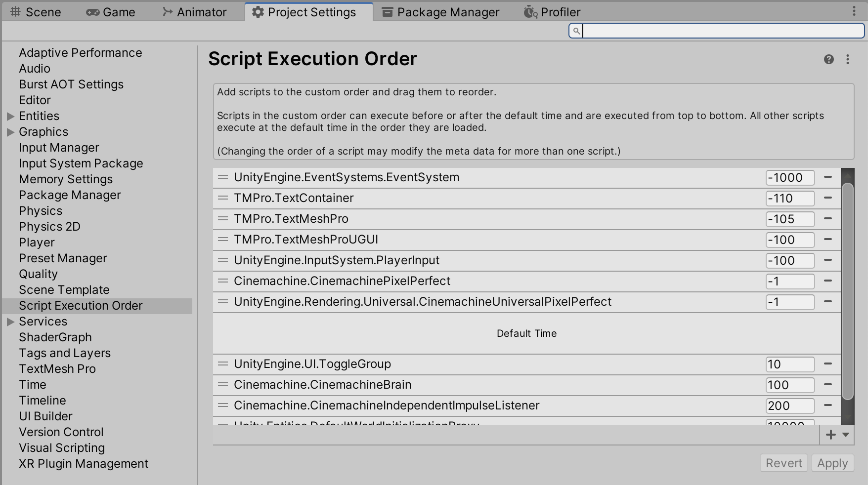Screen dimensions: 868x485
Task: Open the settings panel kebab menu
Action: click(x=848, y=59)
